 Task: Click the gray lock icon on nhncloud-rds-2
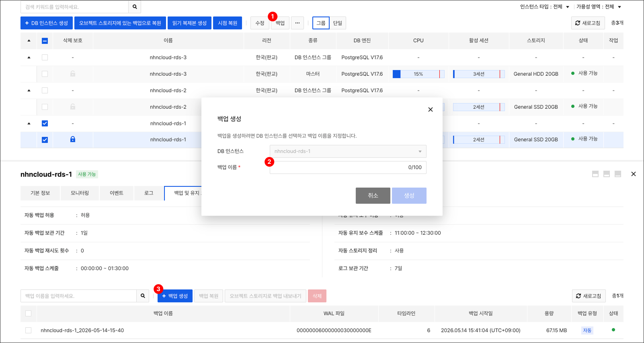click(73, 107)
